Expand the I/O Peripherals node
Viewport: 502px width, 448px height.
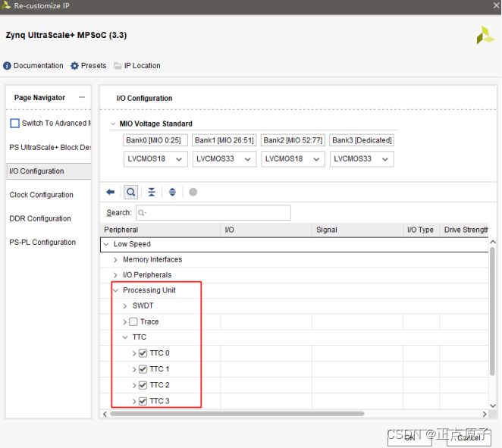coord(115,275)
